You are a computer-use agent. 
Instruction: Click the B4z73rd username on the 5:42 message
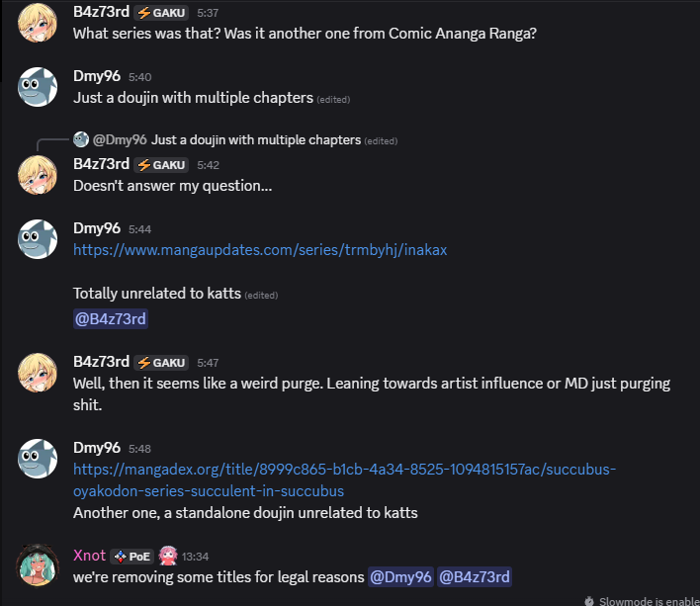click(x=101, y=164)
